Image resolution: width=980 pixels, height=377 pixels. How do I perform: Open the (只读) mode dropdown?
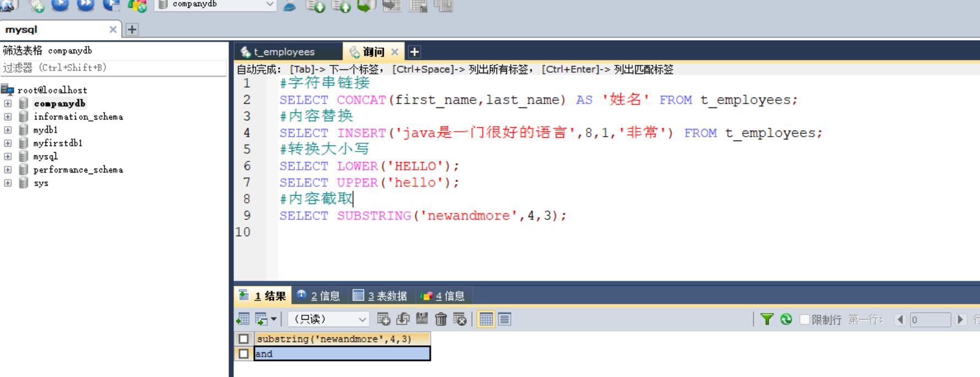coord(329,319)
